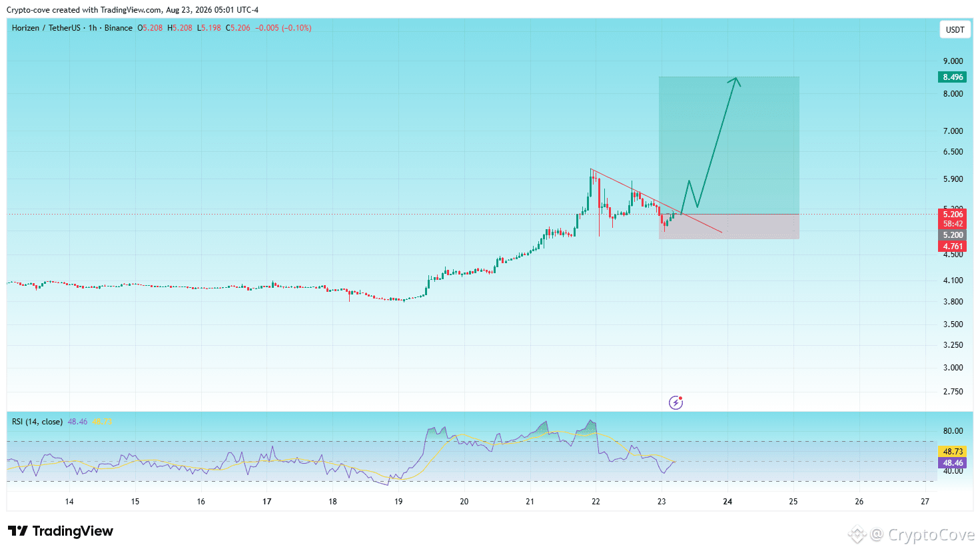Screen dimensions: 980x551
Task: Click the purple lightning bolt event icon
Action: pyautogui.click(x=676, y=402)
